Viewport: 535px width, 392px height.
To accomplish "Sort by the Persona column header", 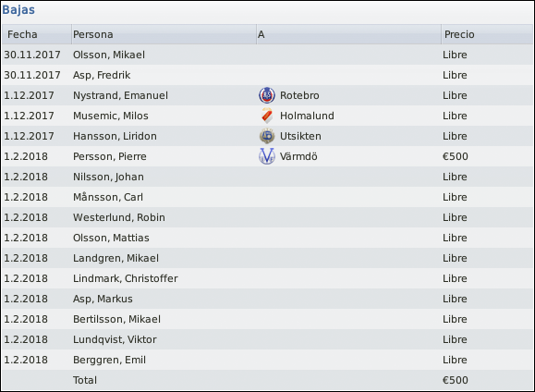I will pyautogui.click(x=164, y=34).
